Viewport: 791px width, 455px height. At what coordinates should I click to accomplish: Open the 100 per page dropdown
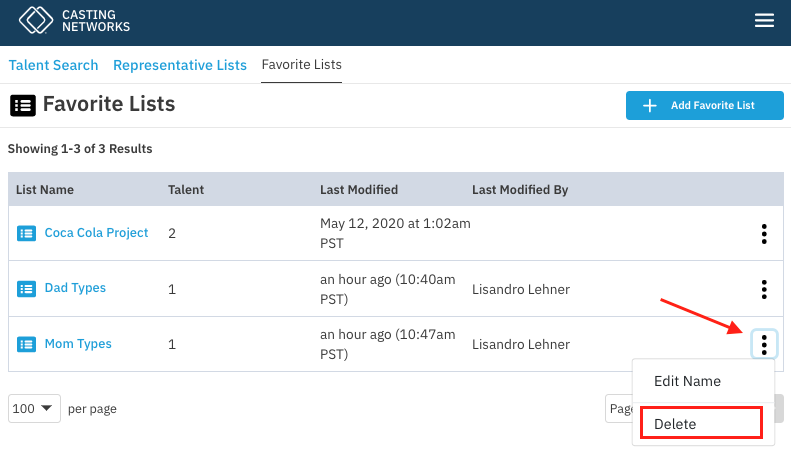(34, 409)
